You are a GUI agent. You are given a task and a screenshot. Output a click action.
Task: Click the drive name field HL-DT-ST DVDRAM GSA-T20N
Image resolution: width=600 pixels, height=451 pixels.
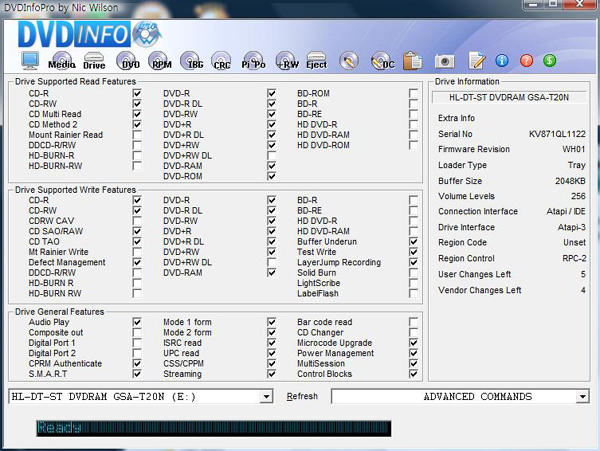pyautogui.click(x=509, y=98)
